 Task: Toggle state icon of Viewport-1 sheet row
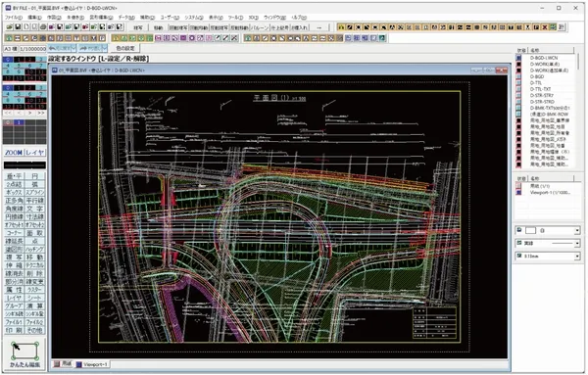519,192
